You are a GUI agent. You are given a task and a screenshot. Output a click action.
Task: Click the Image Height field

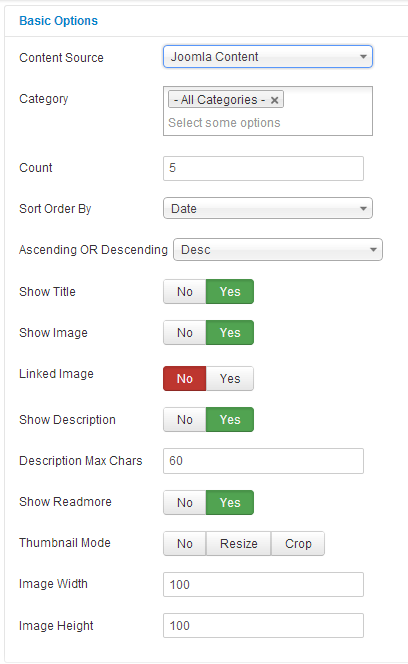pyautogui.click(x=263, y=625)
